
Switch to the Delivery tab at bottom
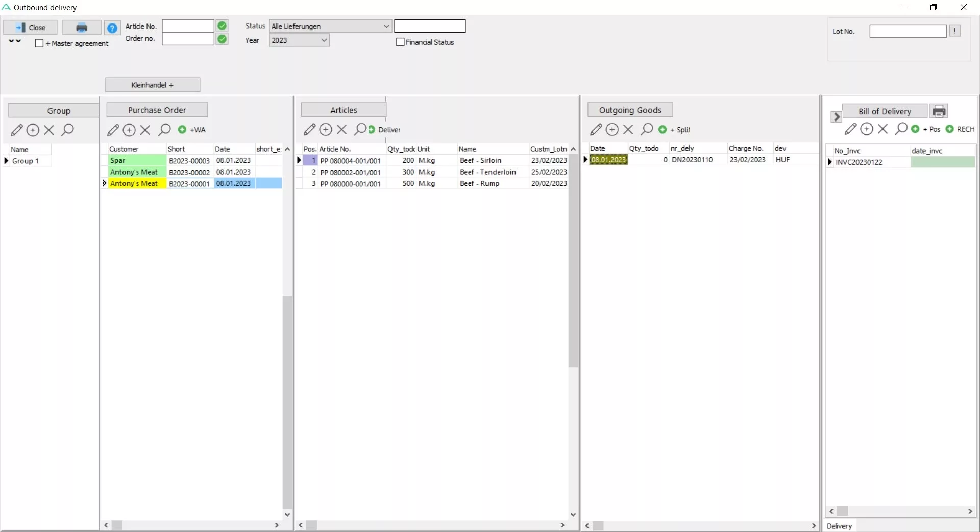(x=839, y=526)
